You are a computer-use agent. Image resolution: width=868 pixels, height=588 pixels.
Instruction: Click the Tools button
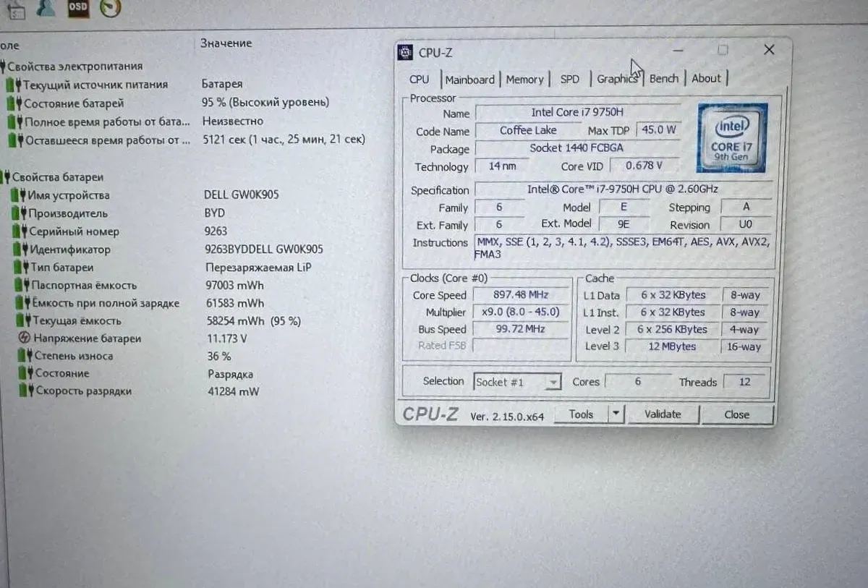(581, 414)
